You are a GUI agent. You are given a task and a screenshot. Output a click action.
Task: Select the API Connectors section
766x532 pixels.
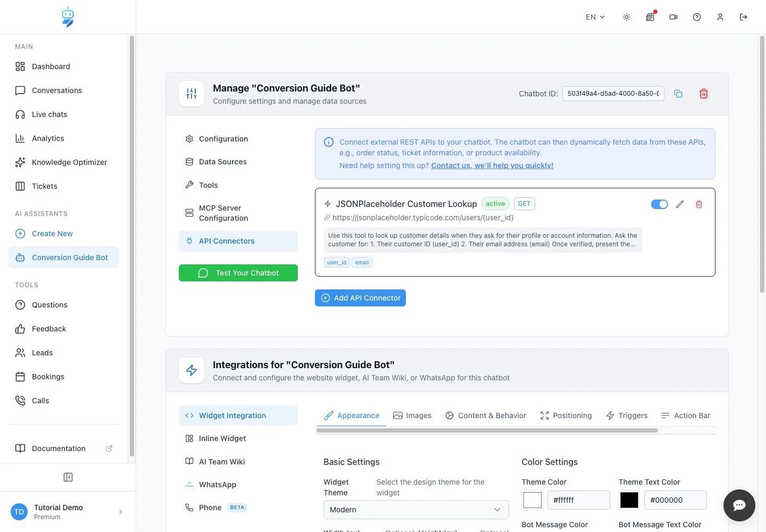click(x=238, y=241)
